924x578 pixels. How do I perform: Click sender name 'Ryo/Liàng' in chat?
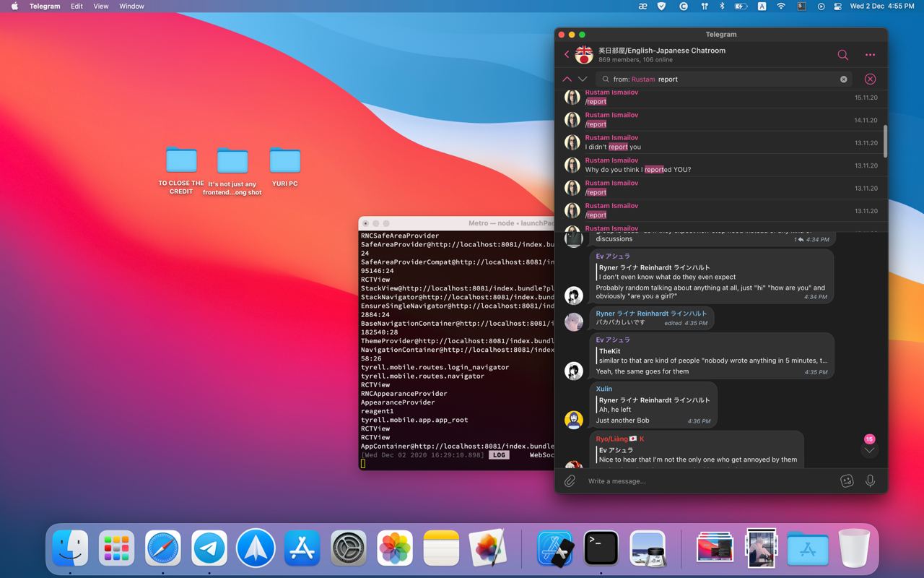click(620, 439)
